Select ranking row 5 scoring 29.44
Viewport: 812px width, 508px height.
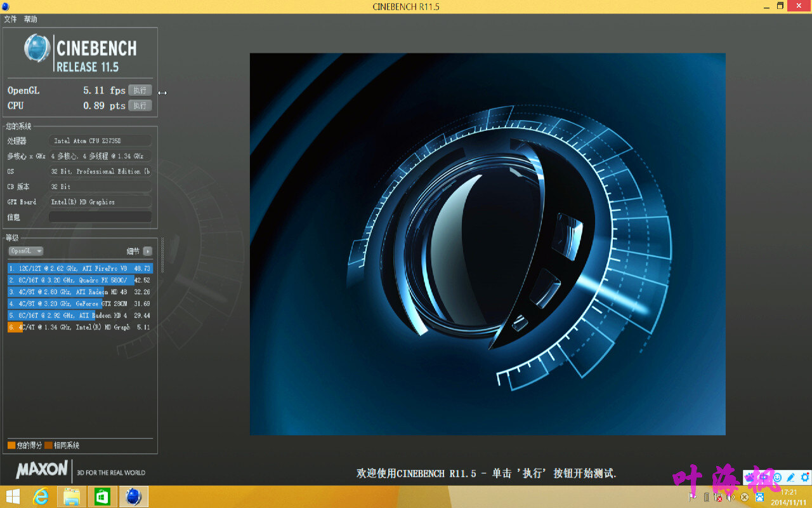(80, 316)
